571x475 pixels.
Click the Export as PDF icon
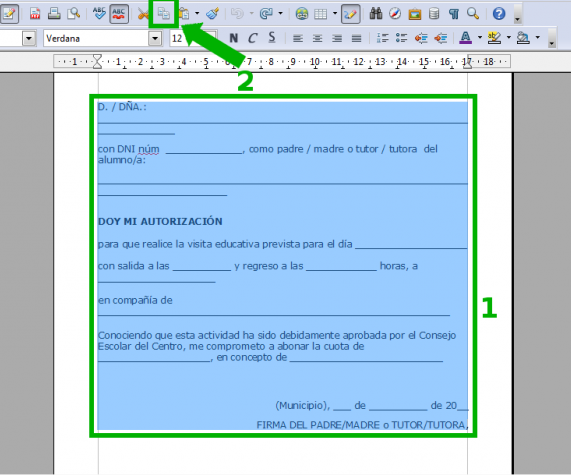(35, 14)
